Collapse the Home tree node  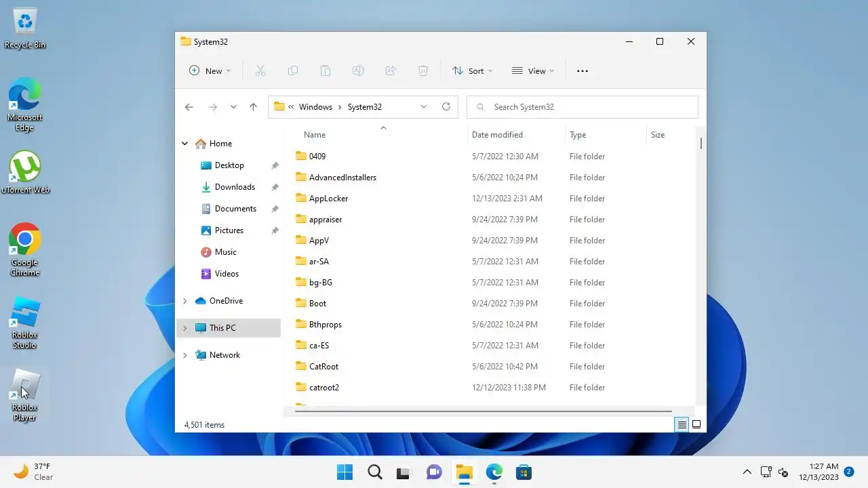pos(184,144)
